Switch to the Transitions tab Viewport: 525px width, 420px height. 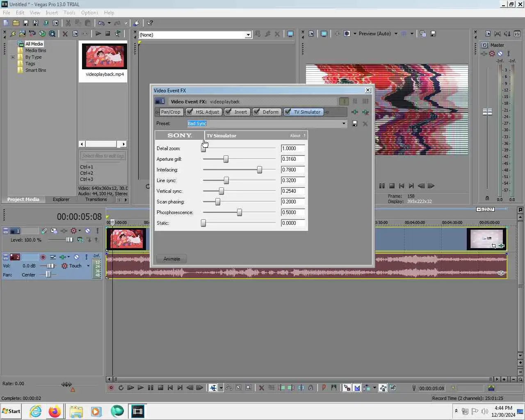click(96, 199)
